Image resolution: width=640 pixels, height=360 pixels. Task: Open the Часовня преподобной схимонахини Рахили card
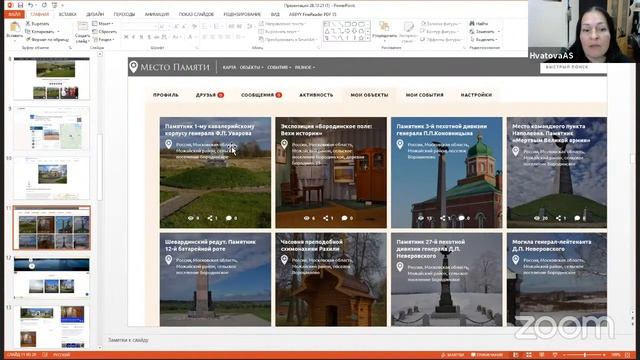[331, 280]
